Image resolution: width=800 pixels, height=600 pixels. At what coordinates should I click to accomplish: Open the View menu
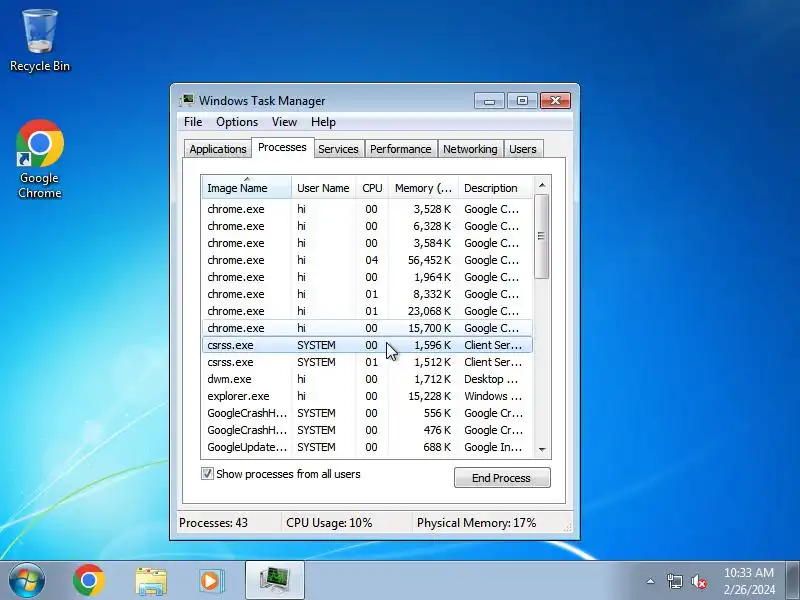click(284, 122)
